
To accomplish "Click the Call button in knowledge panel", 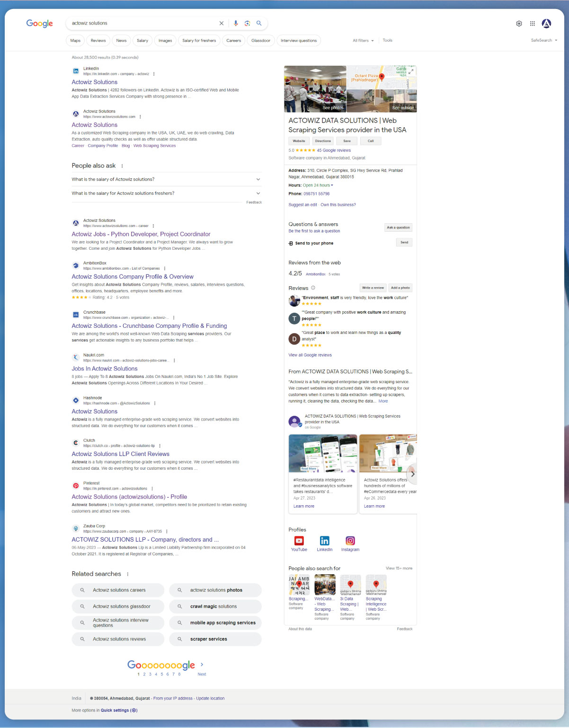I will 371,141.
